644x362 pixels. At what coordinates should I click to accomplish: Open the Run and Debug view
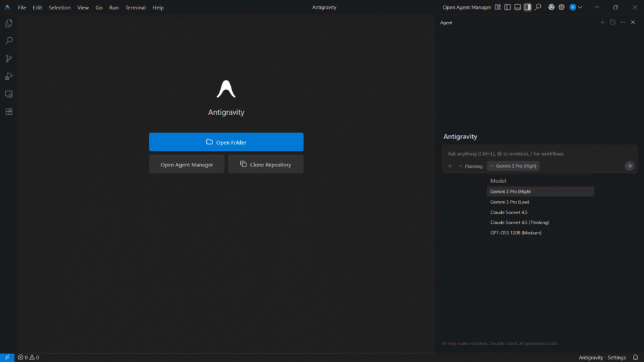(x=9, y=76)
